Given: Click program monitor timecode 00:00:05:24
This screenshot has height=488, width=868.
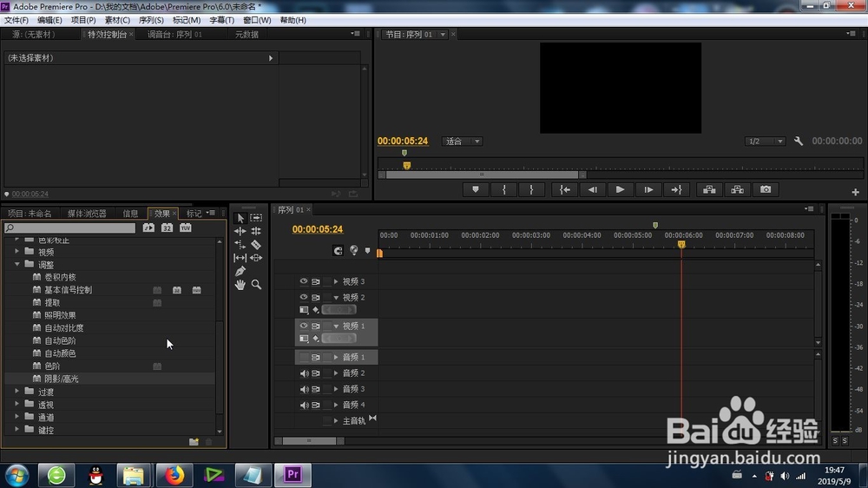Looking at the screenshot, I should pos(403,142).
